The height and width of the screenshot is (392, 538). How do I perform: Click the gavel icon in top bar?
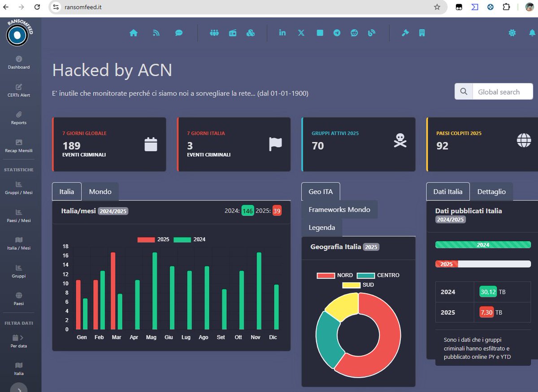(x=405, y=33)
